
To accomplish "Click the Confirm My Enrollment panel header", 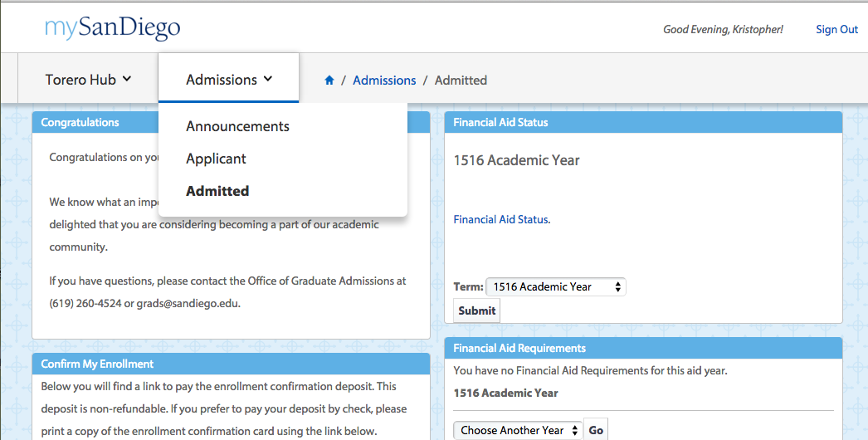I will point(231,364).
